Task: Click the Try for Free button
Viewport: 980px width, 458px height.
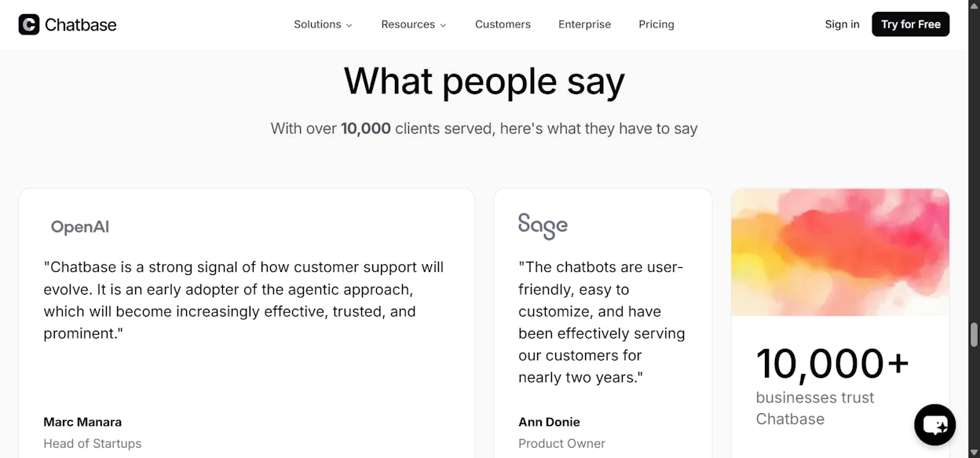Action: [x=911, y=24]
